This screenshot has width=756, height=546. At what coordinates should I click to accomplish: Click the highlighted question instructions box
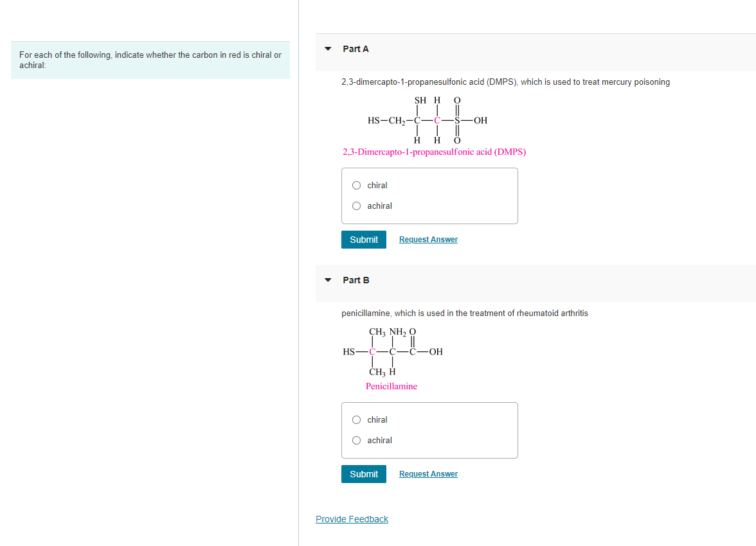pyautogui.click(x=150, y=60)
